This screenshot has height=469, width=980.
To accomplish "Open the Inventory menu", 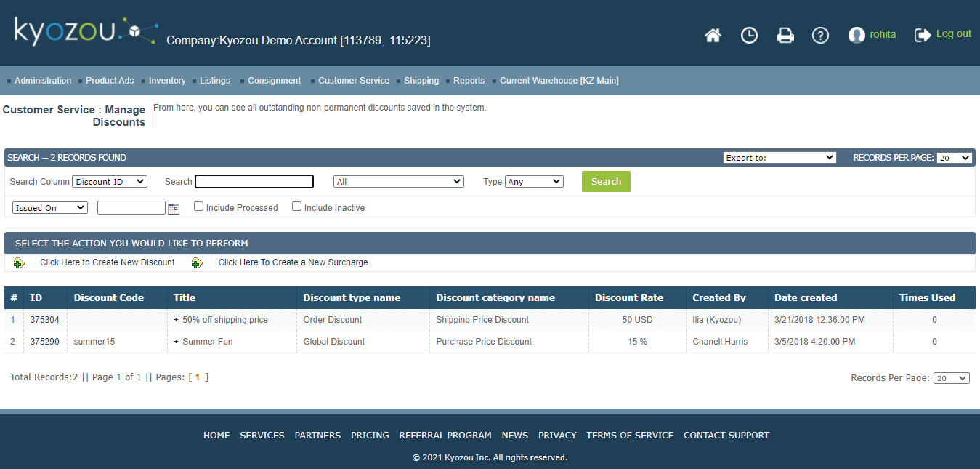I will pos(167,81).
